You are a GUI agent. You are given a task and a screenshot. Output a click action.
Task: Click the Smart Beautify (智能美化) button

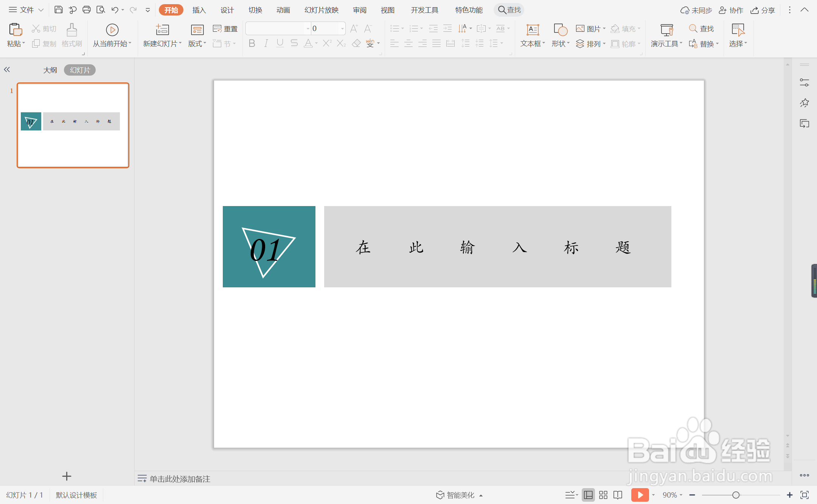coord(459,495)
